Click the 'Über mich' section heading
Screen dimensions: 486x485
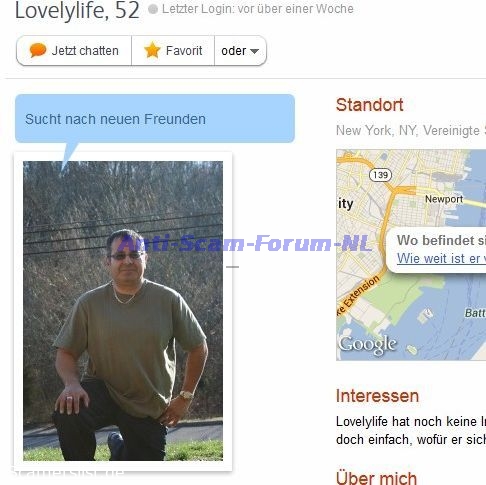[x=376, y=478]
